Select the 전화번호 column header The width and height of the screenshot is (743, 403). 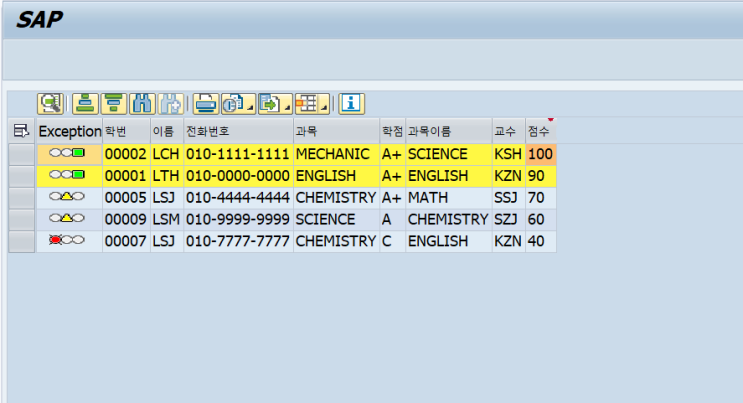point(237,131)
